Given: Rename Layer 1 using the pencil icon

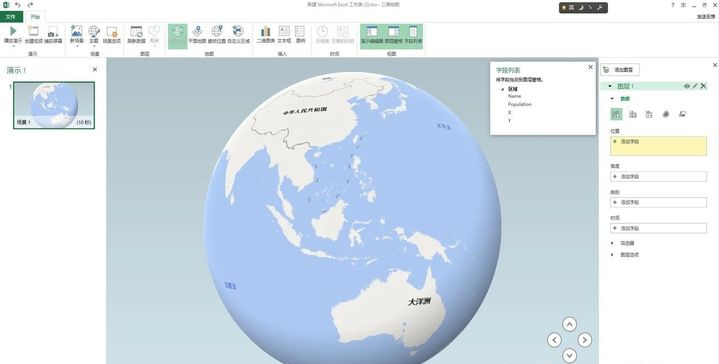Looking at the screenshot, I should click(695, 86).
